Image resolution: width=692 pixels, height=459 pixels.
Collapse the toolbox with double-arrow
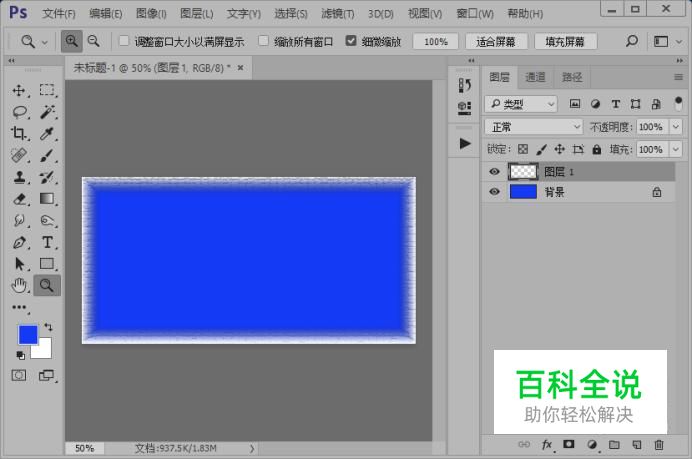tap(11, 60)
